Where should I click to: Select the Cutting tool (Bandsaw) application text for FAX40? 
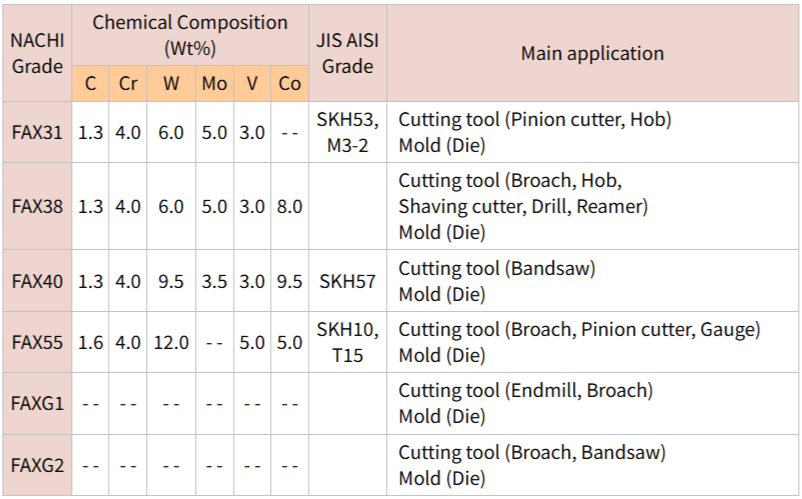point(497,269)
